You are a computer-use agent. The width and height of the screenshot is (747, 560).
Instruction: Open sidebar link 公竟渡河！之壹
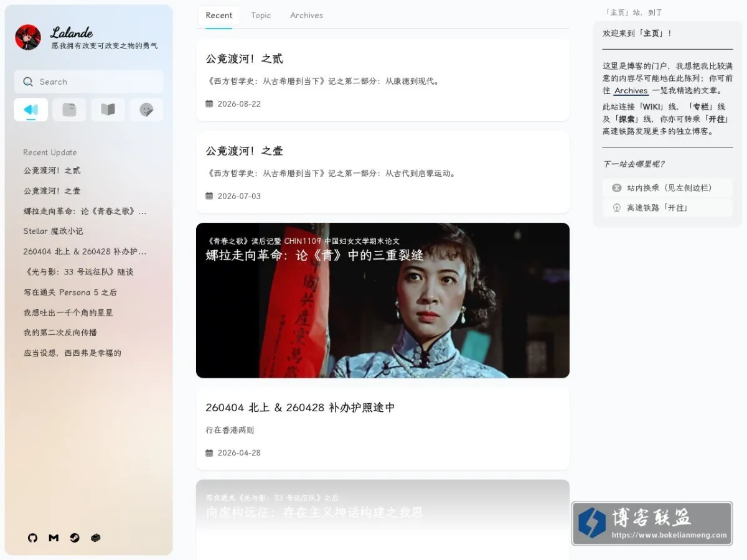pyautogui.click(x=52, y=191)
